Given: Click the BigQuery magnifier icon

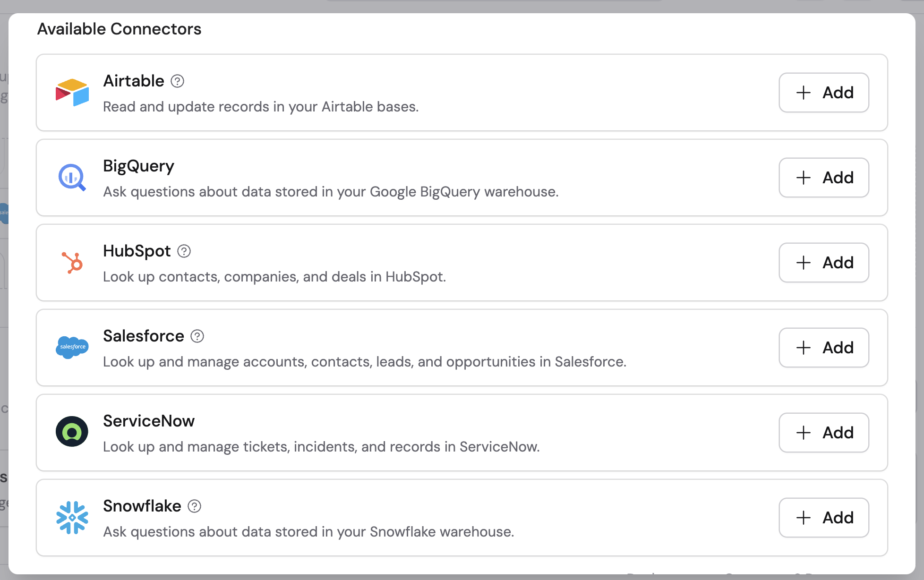Looking at the screenshot, I should (71, 178).
